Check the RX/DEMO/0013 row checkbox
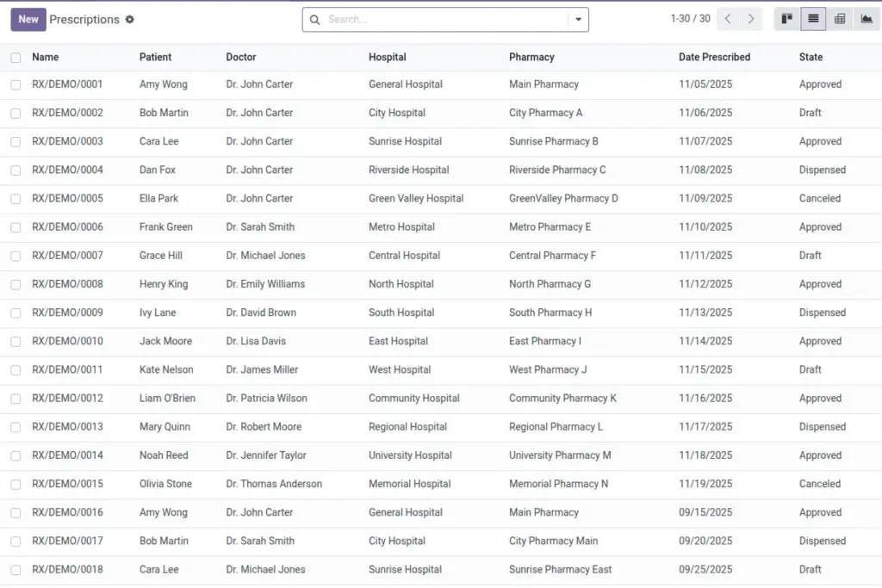The height and width of the screenshot is (588, 882). pyautogui.click(x=16, y=427)
